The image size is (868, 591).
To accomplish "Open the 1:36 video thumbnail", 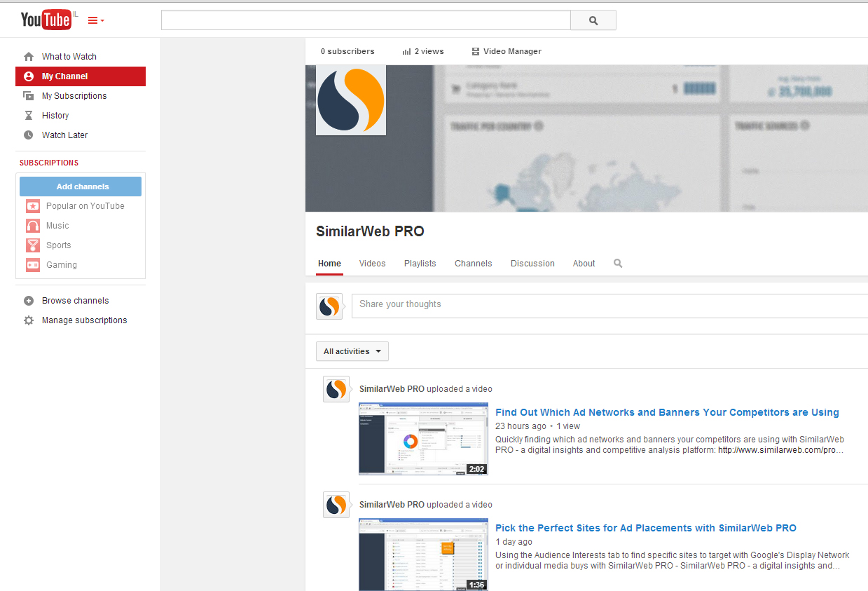I will coord(423,555).
